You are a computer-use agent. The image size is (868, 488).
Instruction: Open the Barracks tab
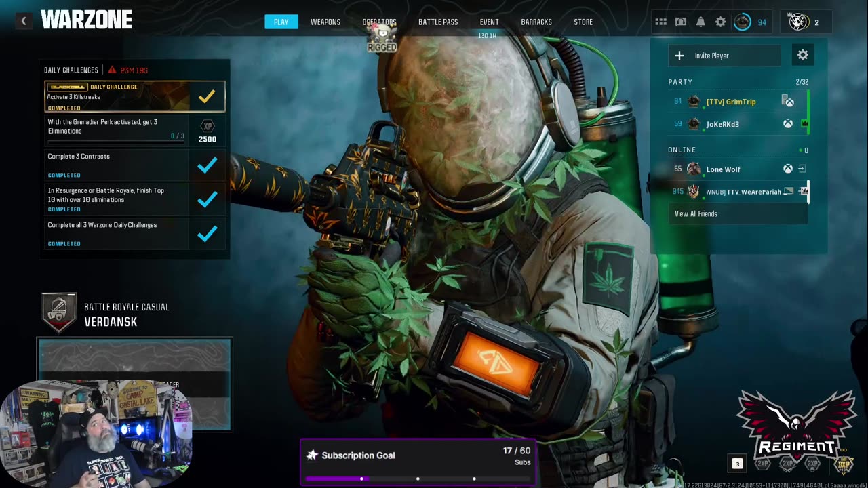click(536, 22)
